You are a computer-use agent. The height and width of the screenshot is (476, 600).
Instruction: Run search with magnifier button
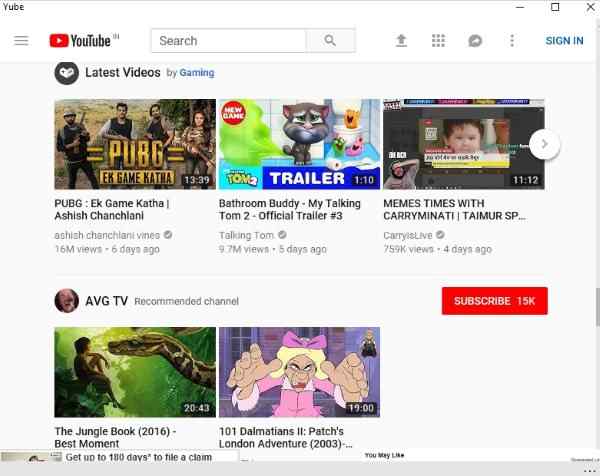[x=330, y=41]
